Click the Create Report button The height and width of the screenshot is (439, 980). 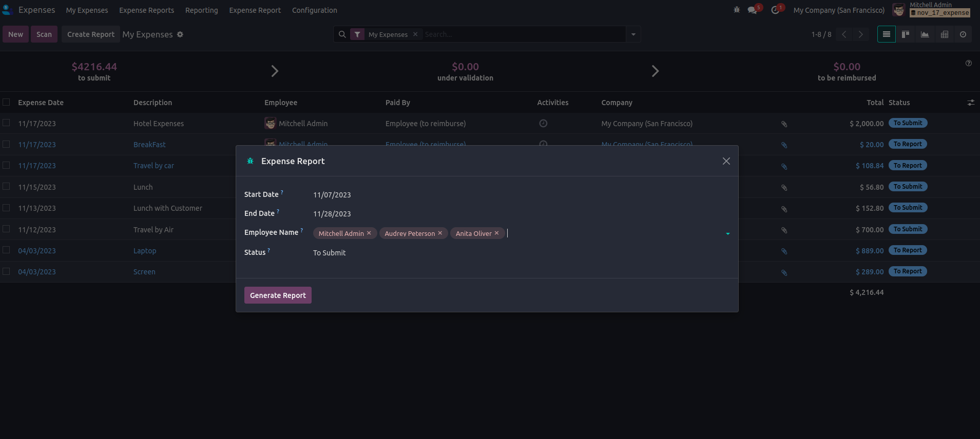(91, 34)
